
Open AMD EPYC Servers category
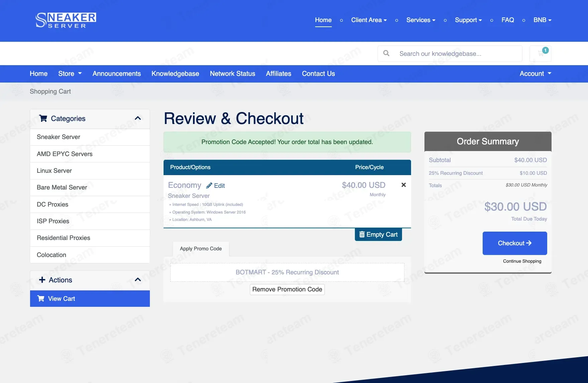click(90, 154)
